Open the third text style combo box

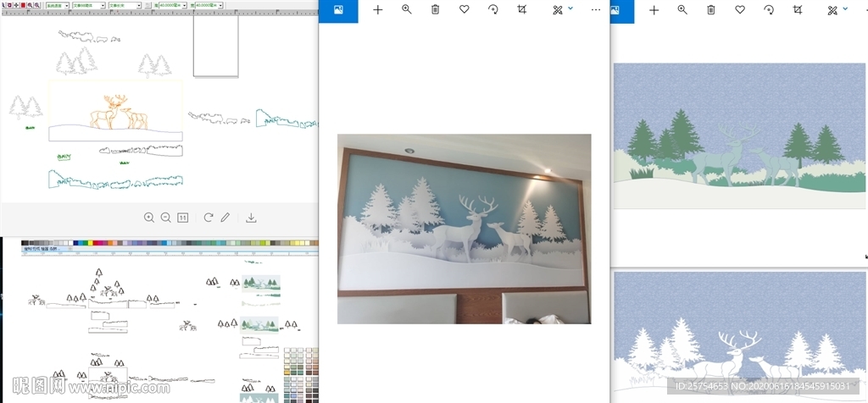pos(125,6)
